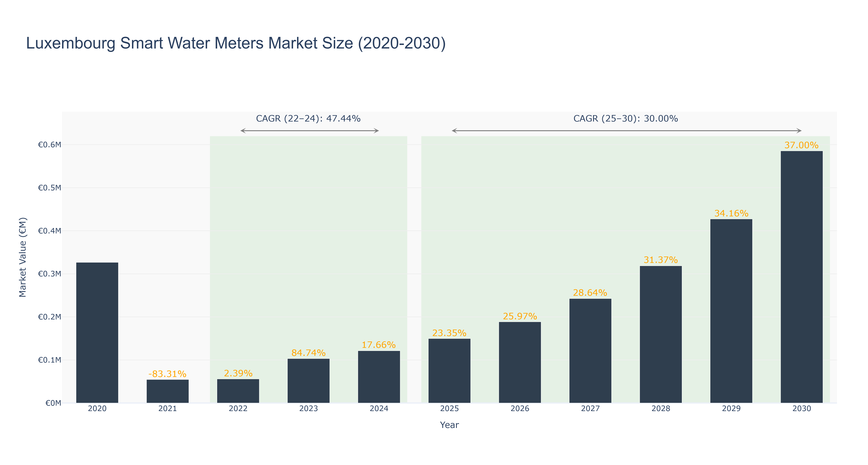Click the '€0.4M' y-axis tick label

pos(50,231)
